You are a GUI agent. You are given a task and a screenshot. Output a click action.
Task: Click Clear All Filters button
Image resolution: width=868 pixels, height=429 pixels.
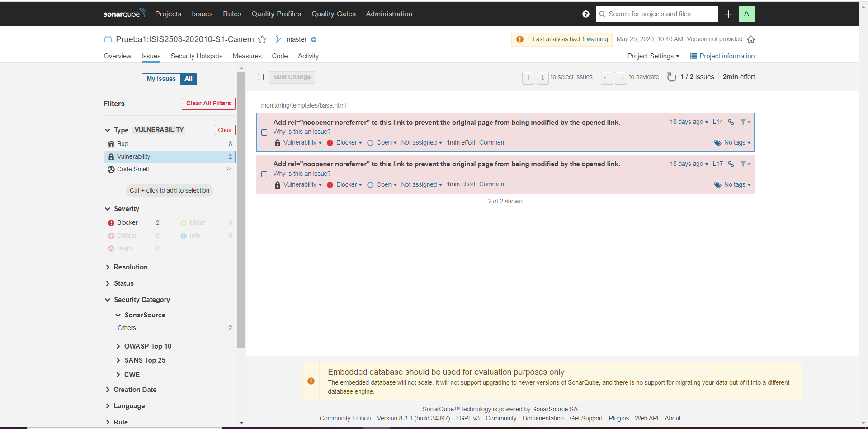pyautogui.click(x=208, y=104)
